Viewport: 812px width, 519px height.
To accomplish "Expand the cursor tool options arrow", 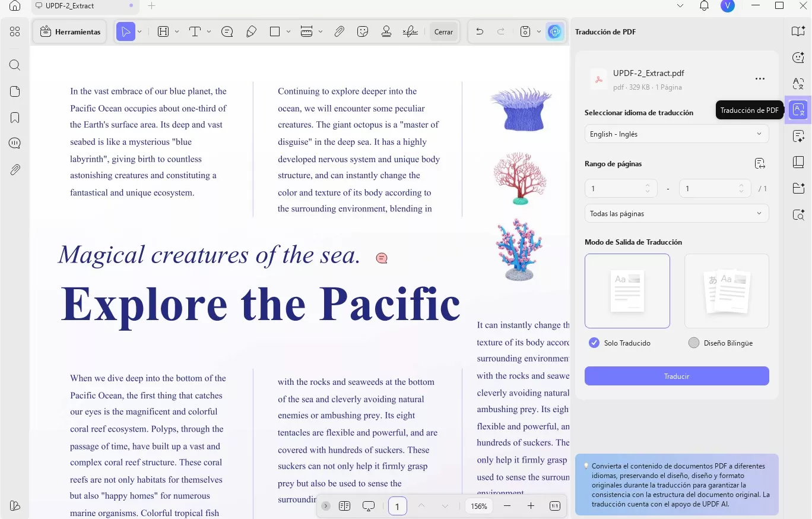I will (x=139, y=32).
